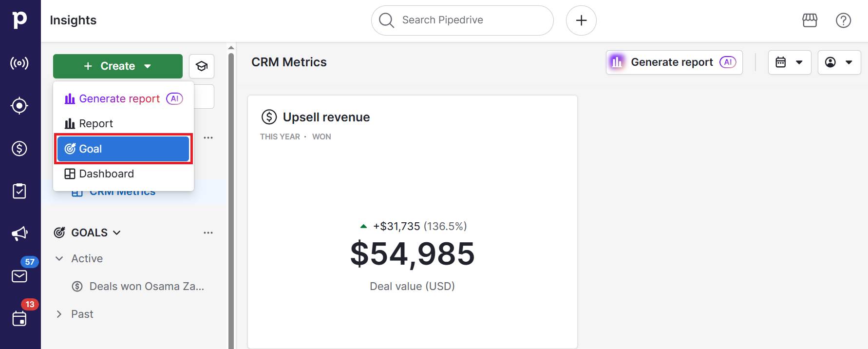Open the dashboards section three-dot menu
The image size is (868, 349).
tap(208, 137)
